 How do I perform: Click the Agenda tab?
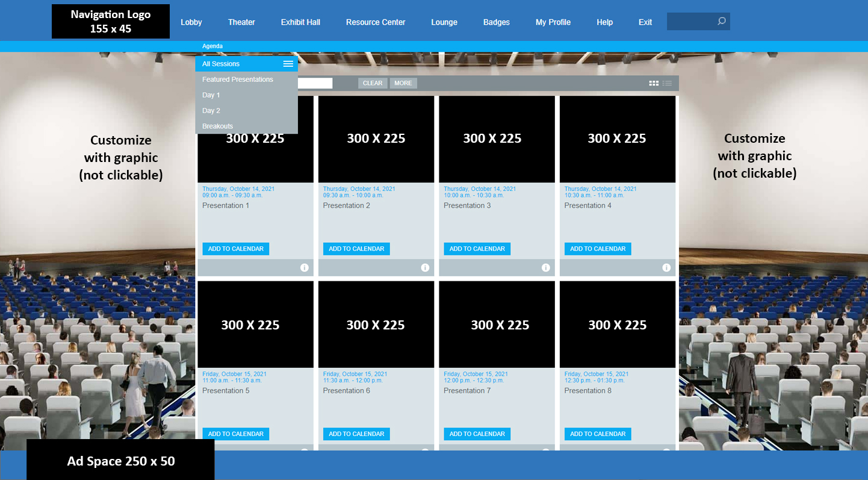click(212, 46)
